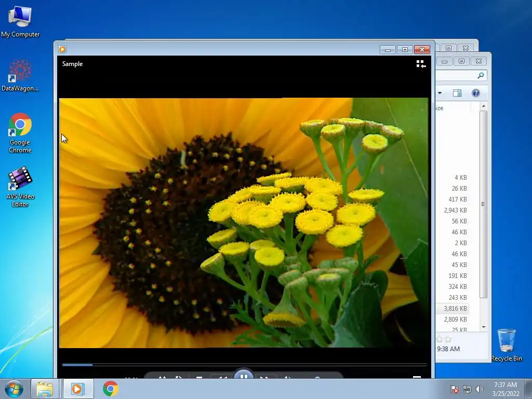Select the 56 KB file row
Viewport: 532px width, 399px height.
[453, 221]
